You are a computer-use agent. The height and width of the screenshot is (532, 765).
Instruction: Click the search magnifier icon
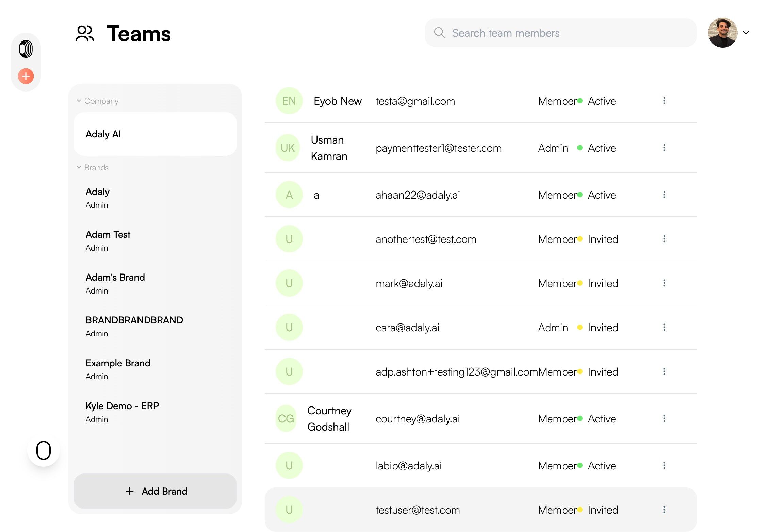(x=439, y=33)
